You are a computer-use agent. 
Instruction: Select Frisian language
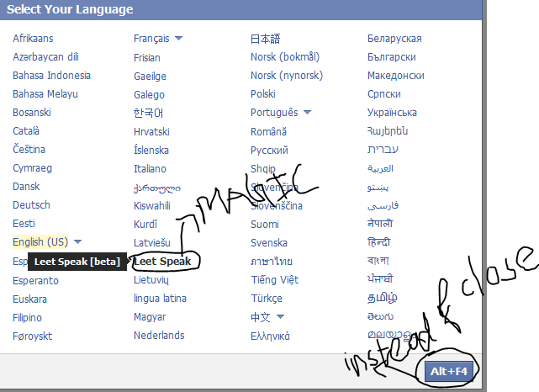[147, 57]
